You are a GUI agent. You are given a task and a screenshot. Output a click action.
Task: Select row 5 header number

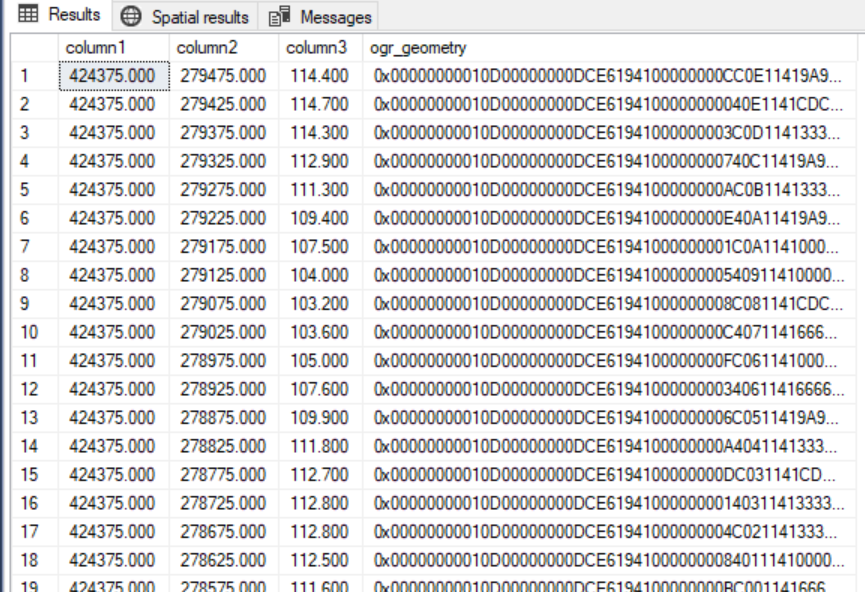(x=34, y=190)
